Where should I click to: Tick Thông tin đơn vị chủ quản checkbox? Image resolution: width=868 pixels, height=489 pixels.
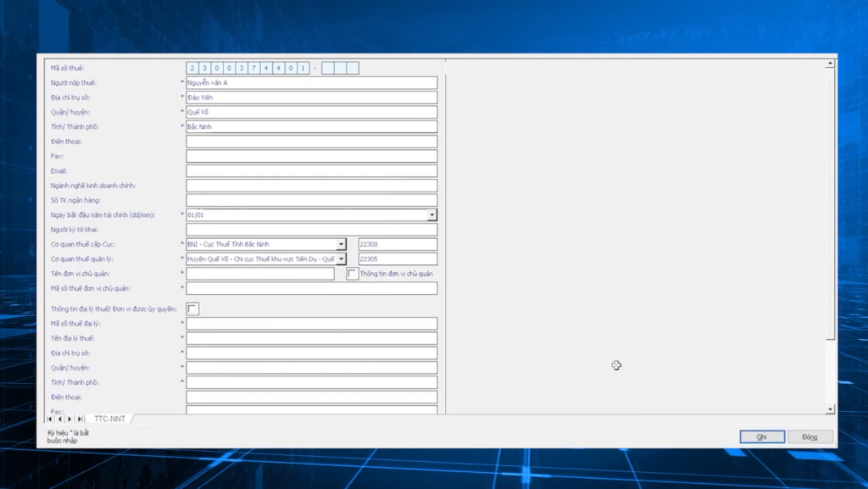[x=352, y=274]
